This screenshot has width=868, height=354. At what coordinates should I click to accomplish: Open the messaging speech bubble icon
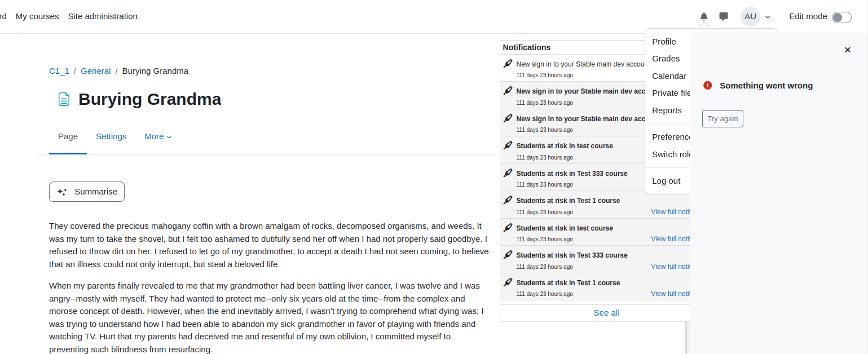tap(724, 16)
